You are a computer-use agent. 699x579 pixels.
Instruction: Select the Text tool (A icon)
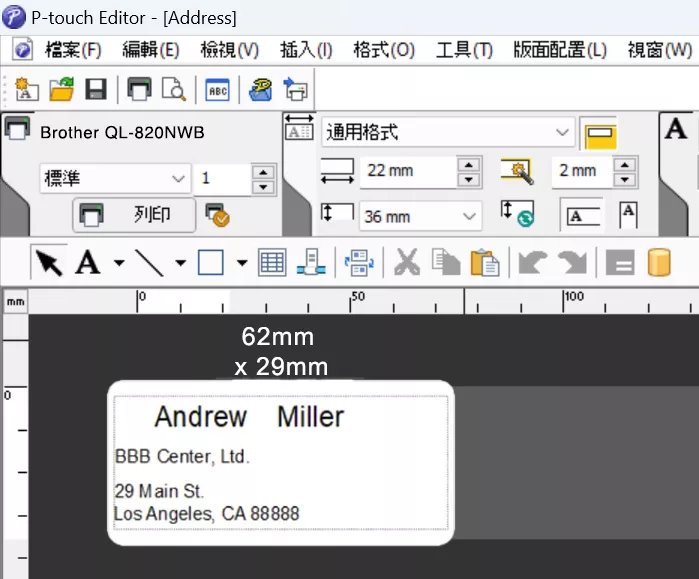[88, 263]
